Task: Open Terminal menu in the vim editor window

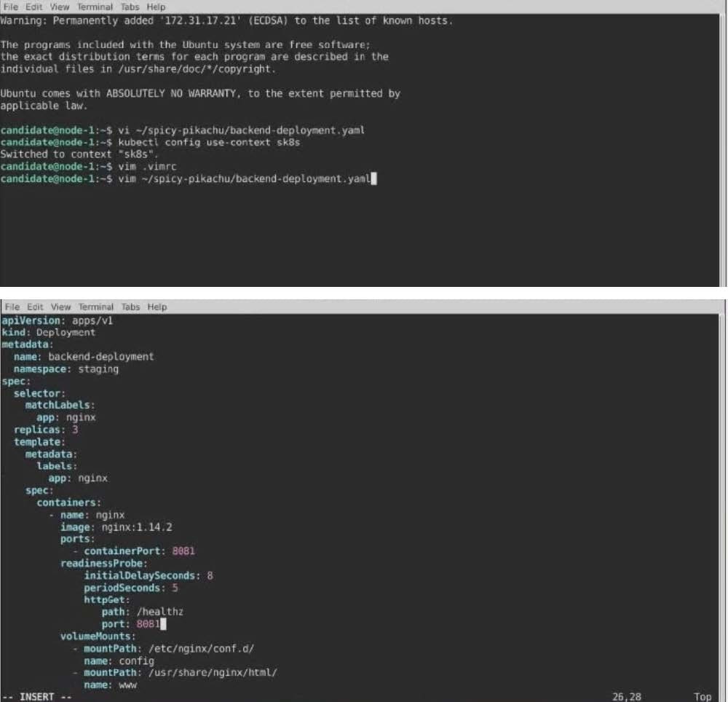Action: point(95,307)
